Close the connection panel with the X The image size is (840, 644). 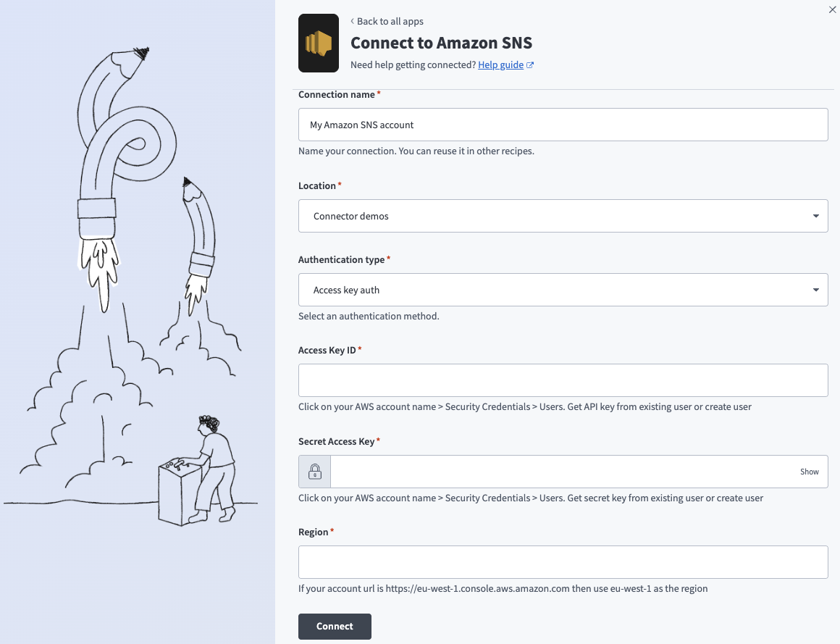point(832,9)
